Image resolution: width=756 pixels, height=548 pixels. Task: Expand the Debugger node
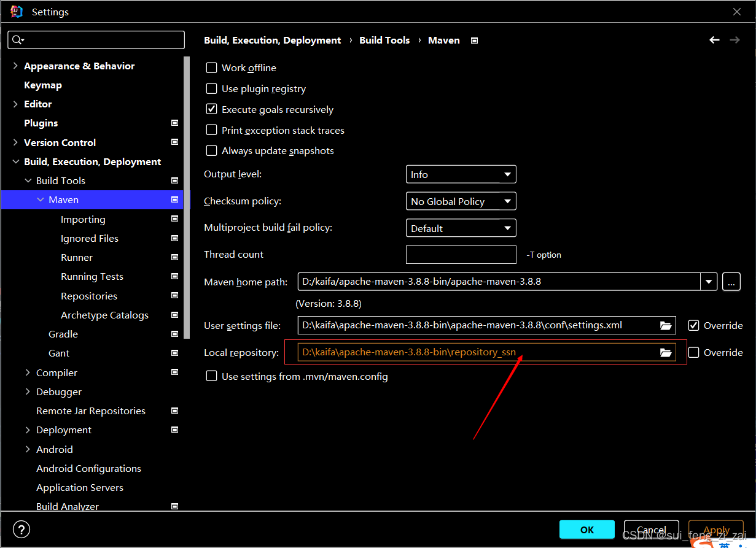(28, 392)
